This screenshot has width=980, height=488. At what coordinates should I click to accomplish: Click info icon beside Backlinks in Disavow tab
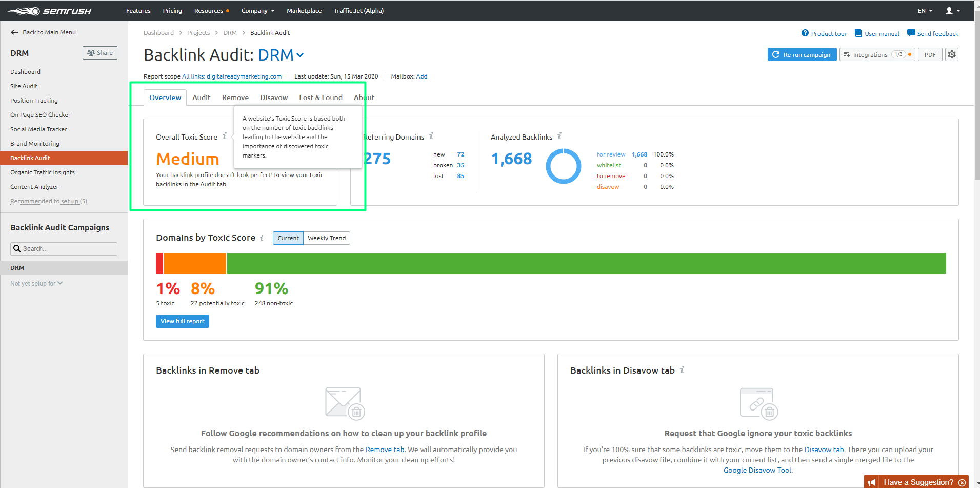[682, 370]
